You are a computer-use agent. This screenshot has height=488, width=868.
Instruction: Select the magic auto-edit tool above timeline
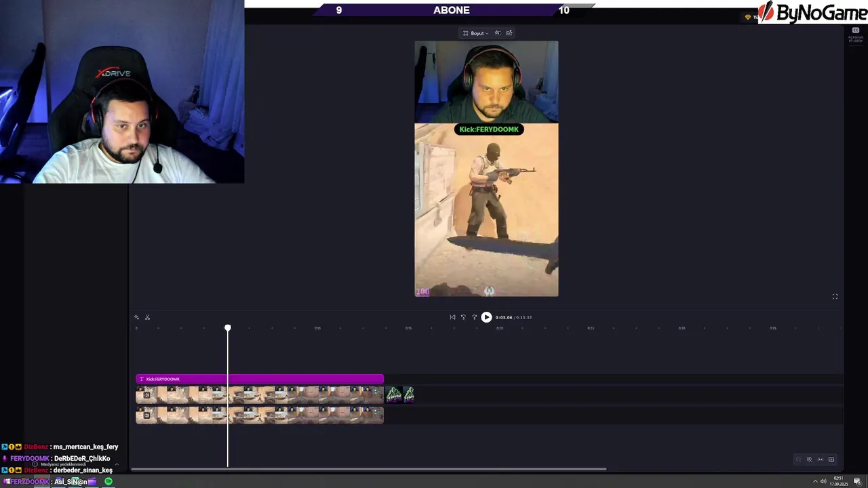136,317
